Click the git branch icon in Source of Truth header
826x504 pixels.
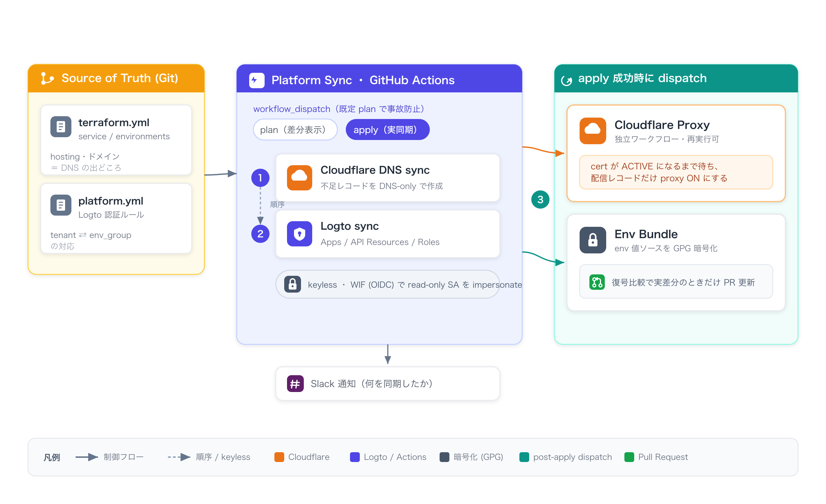click(47, 78)
